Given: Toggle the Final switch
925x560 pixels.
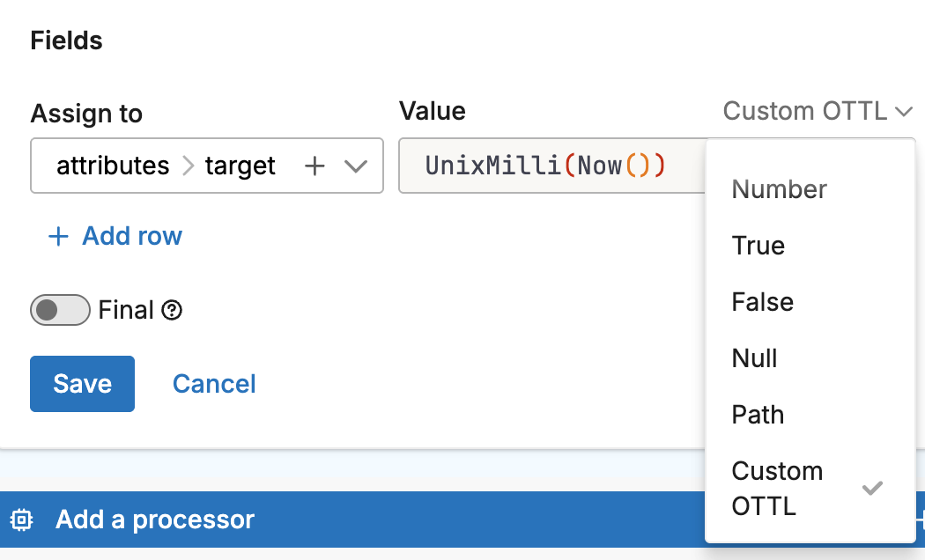Looking at the screenshot, I should point(60,310).
